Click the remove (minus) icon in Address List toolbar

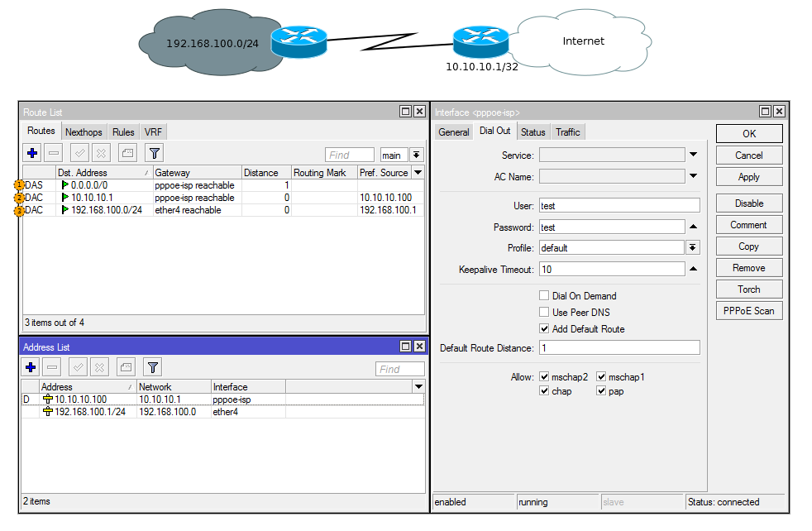click(52, 367)
